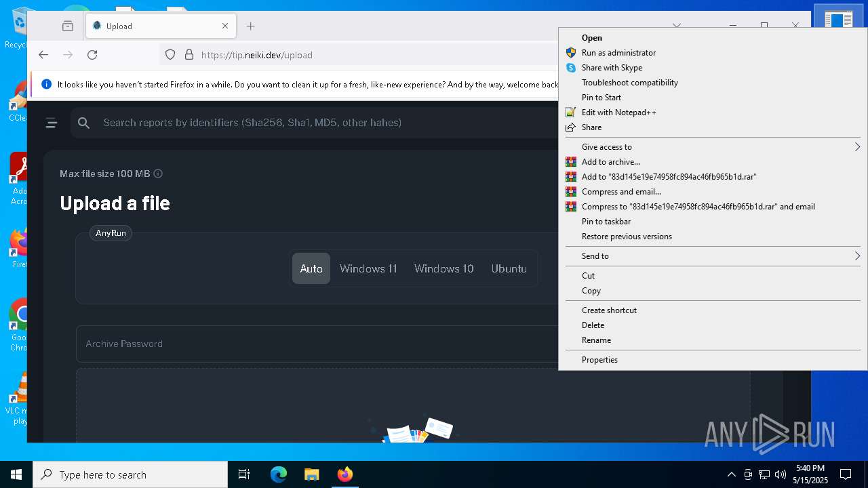The height and width of the screenshot is (488, 868).
Task: Click the Firefox forward arrow
Action: pyautogui.click(x=68, y=55)
